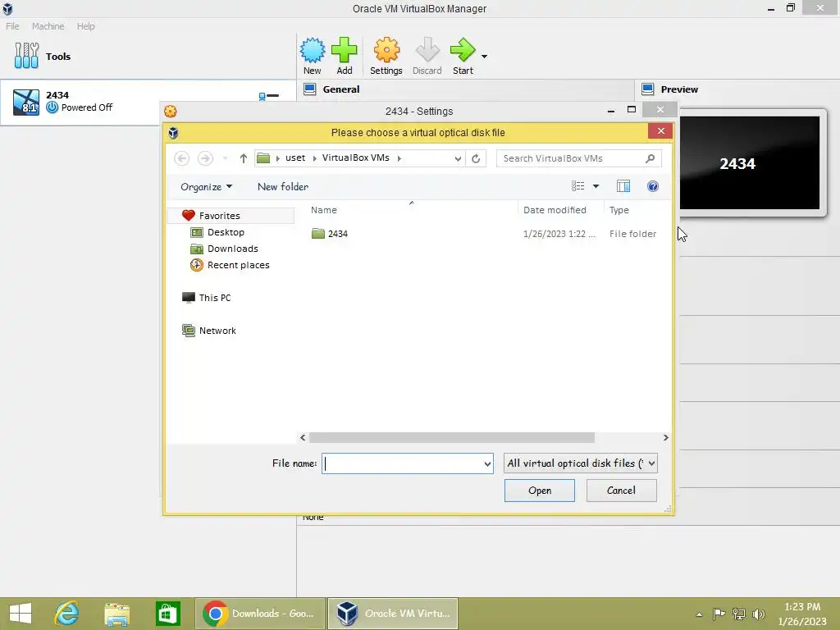Select Downloads in Favorites
The image size is (840, 630).
pyautogui.click(x=232, y=249)
